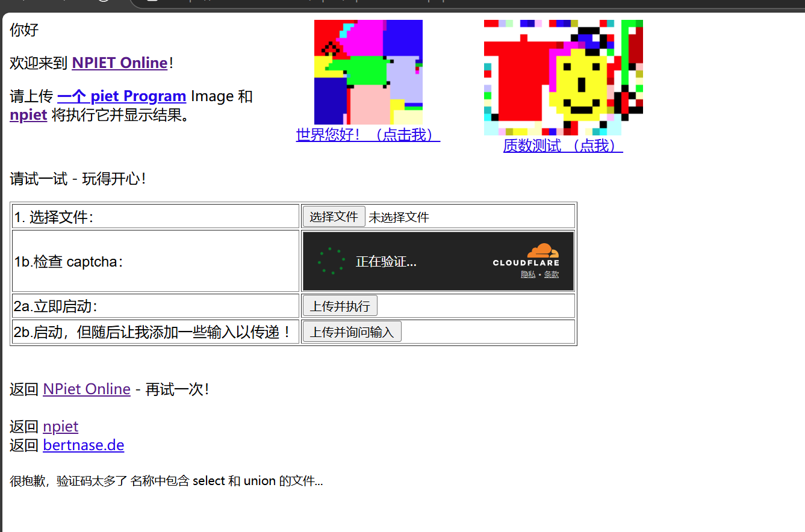Image resolution: width=805 pixels, height=532 pixels.
Task: Open the 条款 terms link in captcha
Action: (552, 274)
